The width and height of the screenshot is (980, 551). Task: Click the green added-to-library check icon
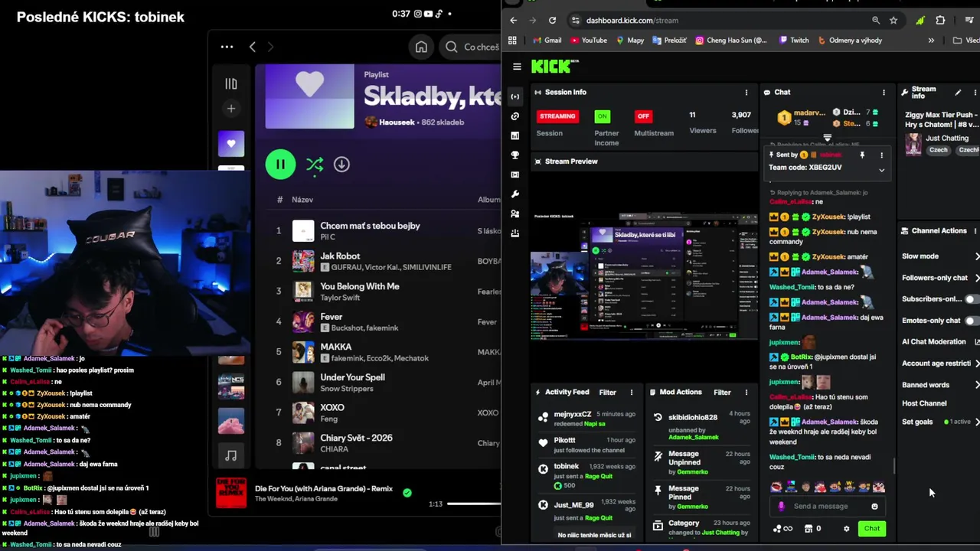(x=407, y=493)
